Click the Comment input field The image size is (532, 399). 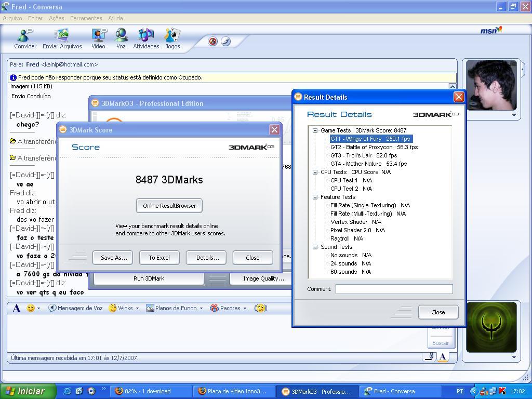[394, 289]
